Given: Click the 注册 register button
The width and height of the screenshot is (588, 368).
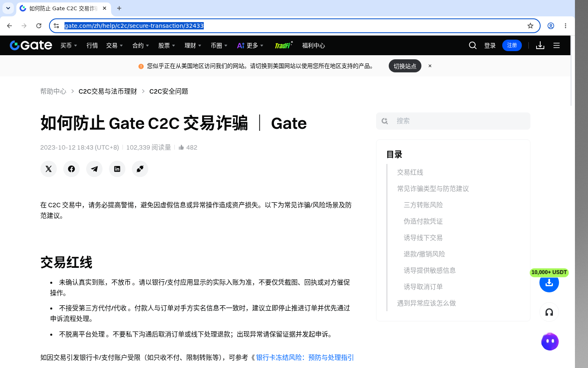Looking at the screenshot, I should pyautogui.click(x=512, y=45).
